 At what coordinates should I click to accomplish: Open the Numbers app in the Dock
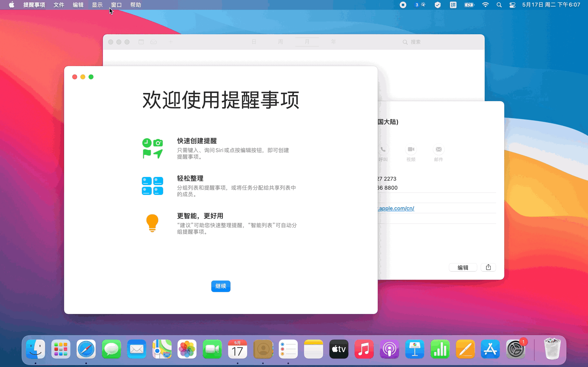pyautogui.click(x=440, y=349)
